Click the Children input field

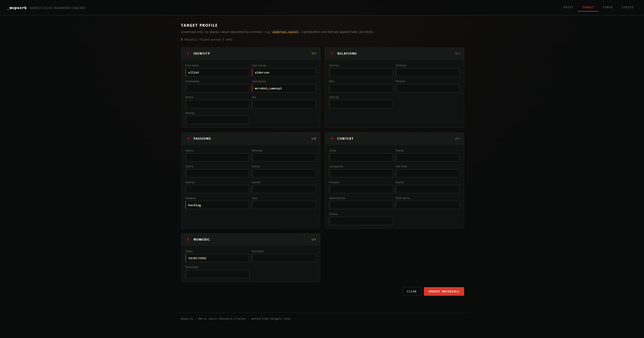click(x=428, y=72)
